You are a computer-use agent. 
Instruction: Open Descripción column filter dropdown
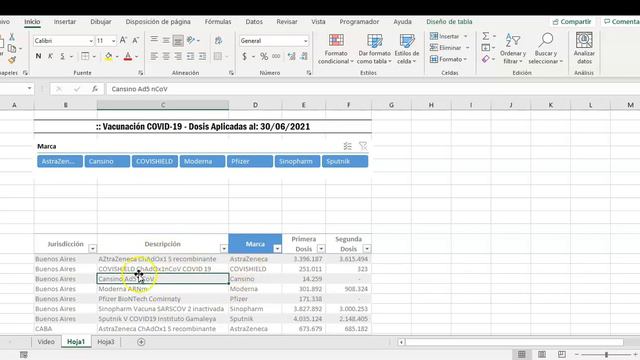224,249
